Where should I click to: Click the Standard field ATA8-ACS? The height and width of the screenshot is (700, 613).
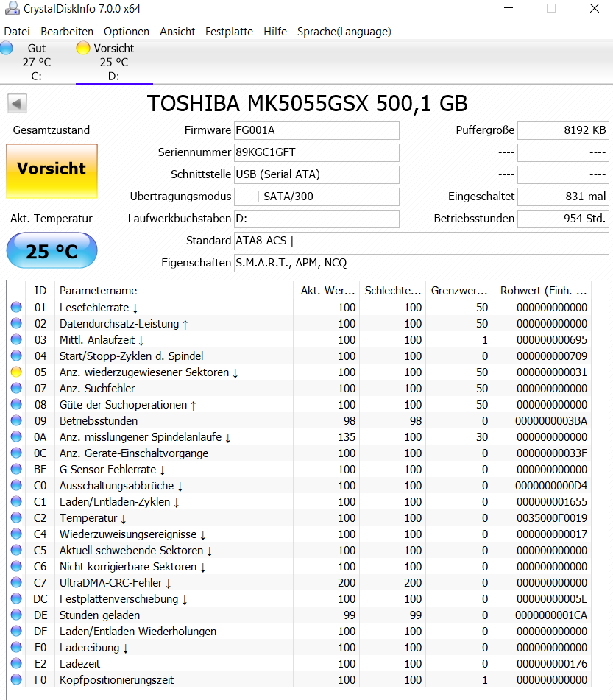[x=422, y=241]
